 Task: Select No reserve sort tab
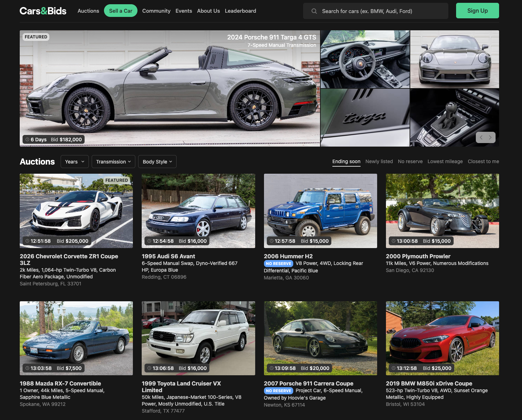tap(410, 161)
